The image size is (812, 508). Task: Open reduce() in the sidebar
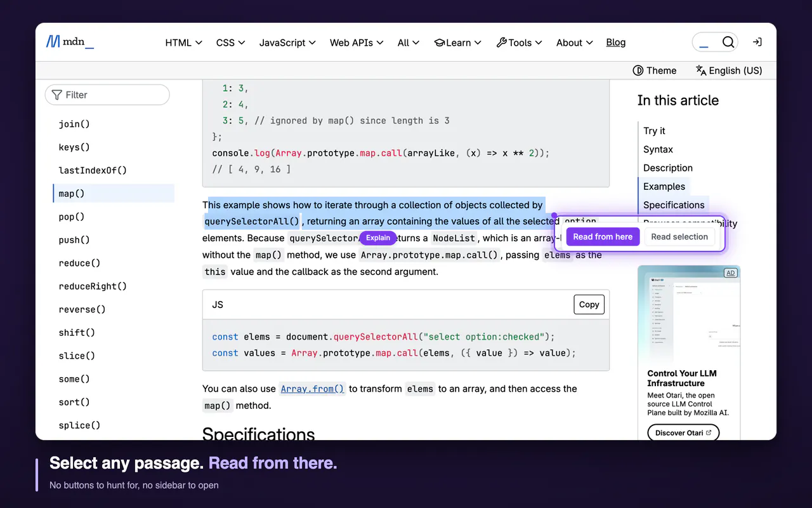tap(79, 263)
